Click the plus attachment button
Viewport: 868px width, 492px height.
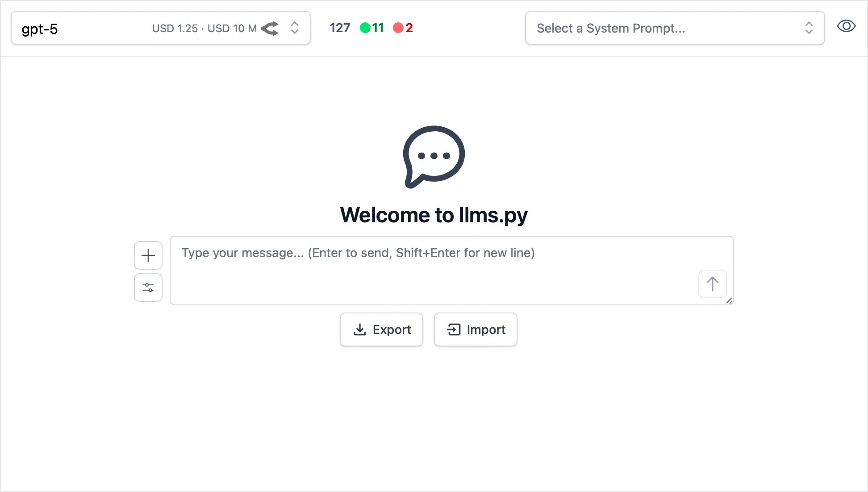pyautogui.click(x=148, y=255)
